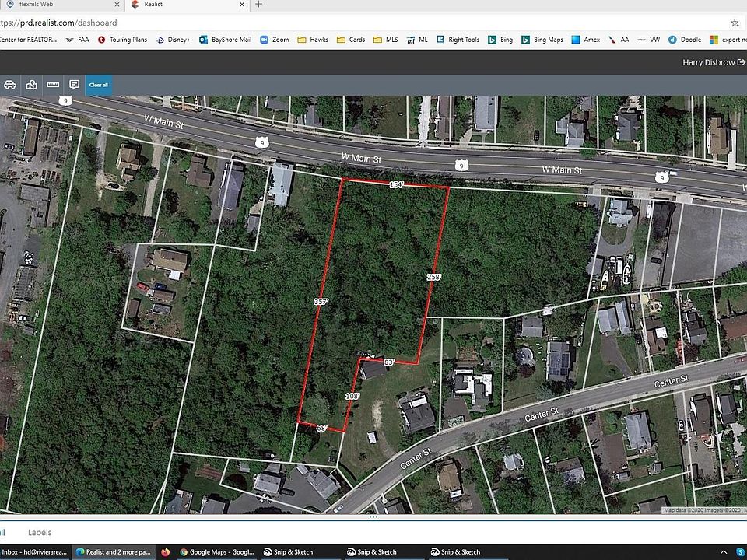Select the ruler measure tool
This screenshot has width=747, height=560.
pos(53,85)
